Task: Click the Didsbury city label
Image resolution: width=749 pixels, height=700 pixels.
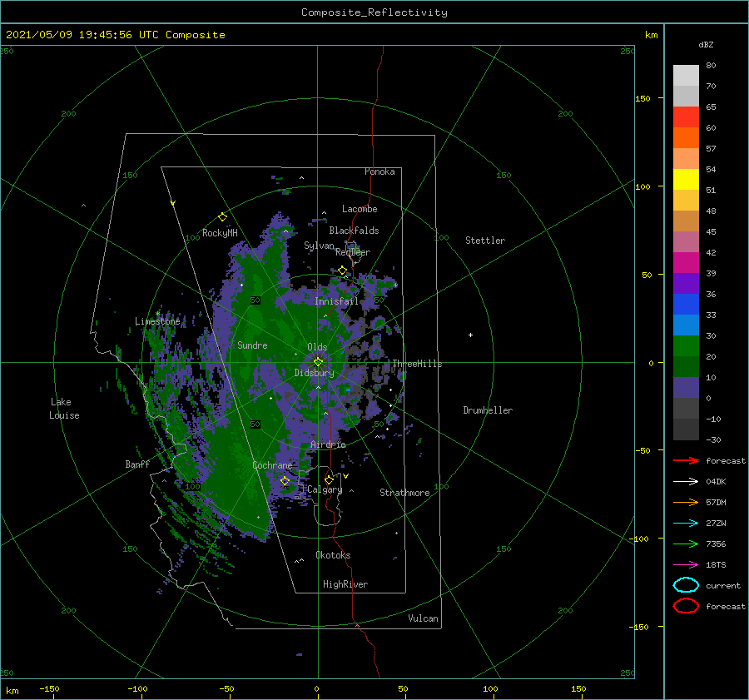Action: coord(314,373)
